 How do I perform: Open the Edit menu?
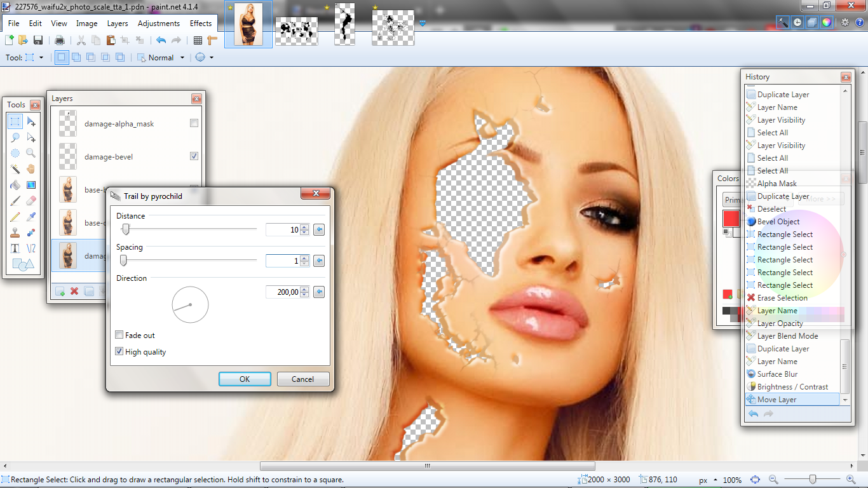click(35, 24)
